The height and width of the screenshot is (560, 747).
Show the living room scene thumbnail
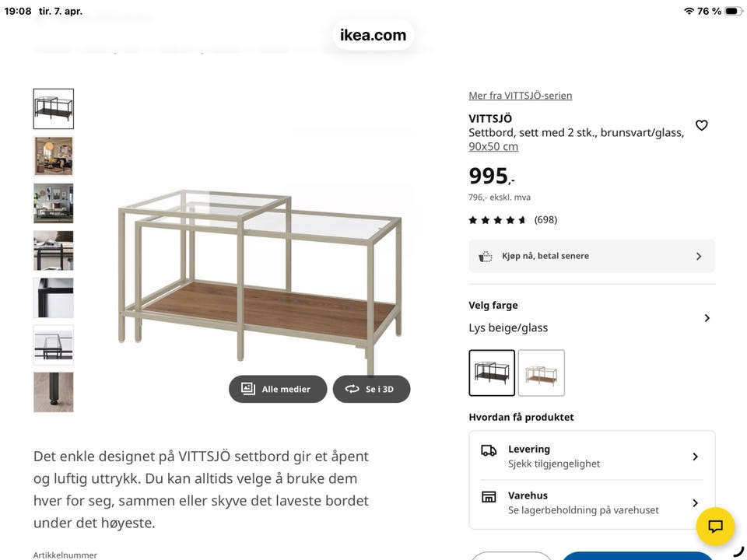pos(54,156)
